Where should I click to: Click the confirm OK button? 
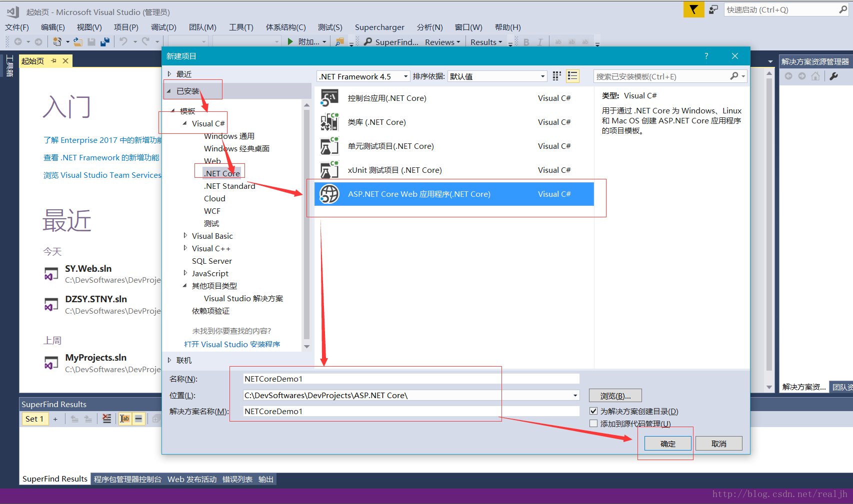668,444
